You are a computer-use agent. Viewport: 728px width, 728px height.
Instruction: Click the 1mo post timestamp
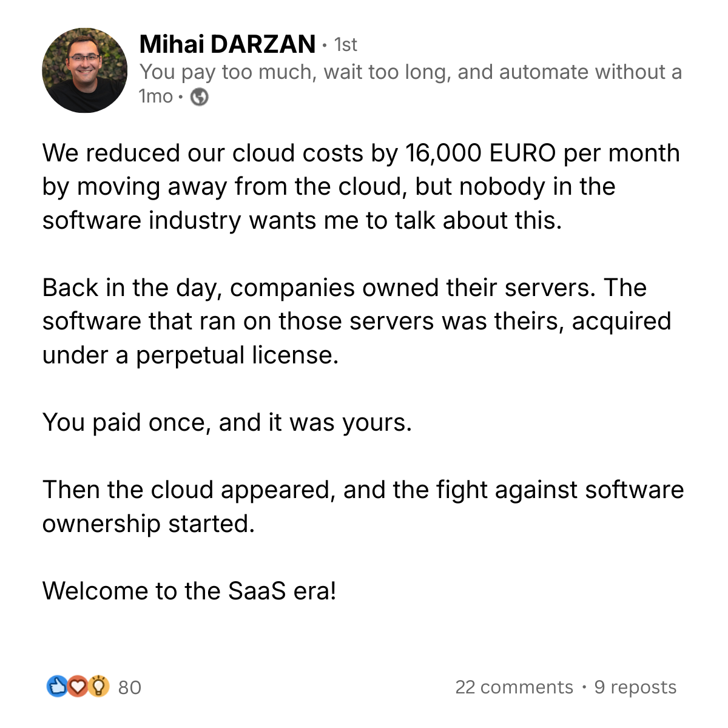tap(156, 96)
